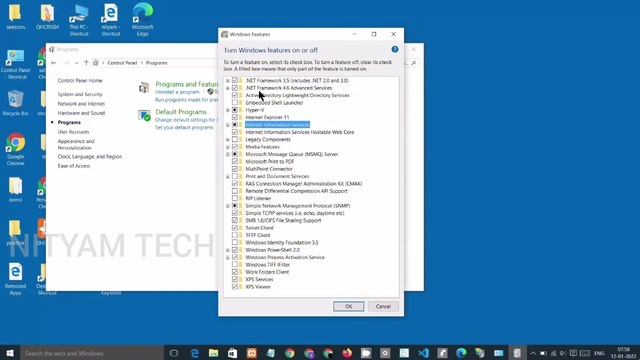The height and width of the screenshot is (360, 640).
Task: Click the Default Programs category icon
Action: 144,116
